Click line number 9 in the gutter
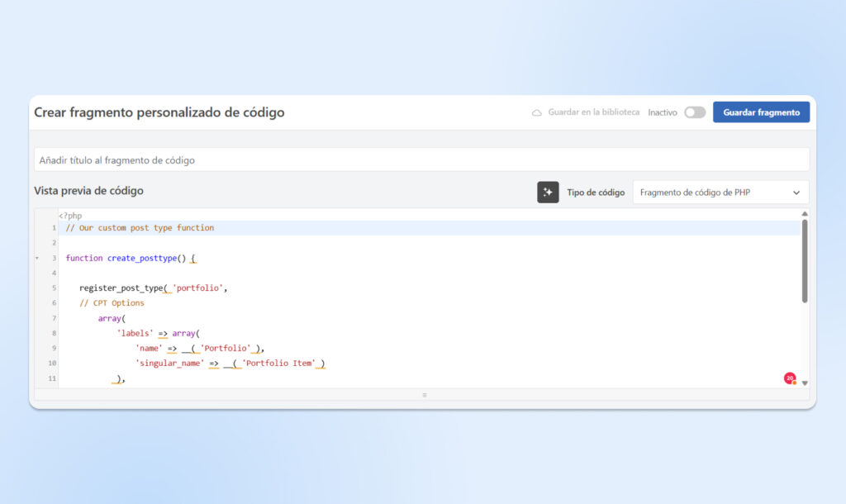Screen dimensions: 846x504 coord(53,348)
